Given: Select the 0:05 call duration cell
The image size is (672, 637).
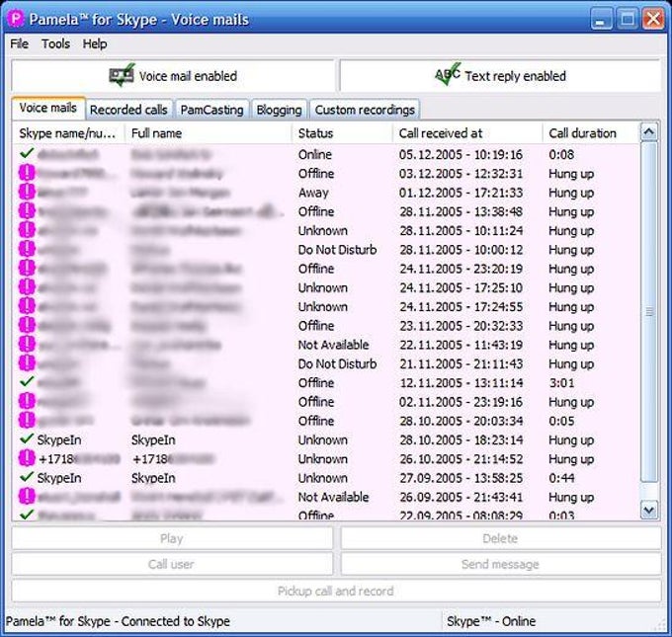Looking at the screenshot, I should tap(561, 421).
